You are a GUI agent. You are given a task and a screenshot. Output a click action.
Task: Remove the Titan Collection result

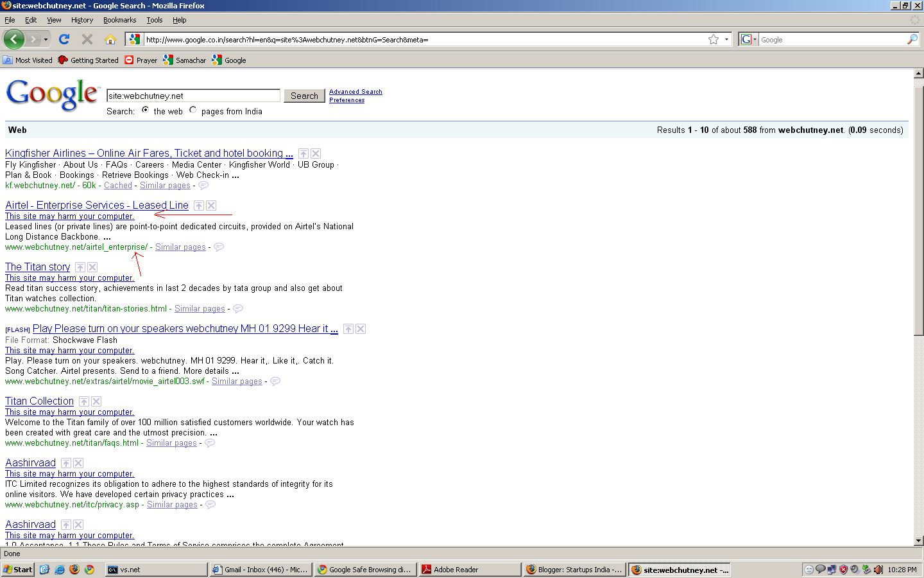tap(96, 401)
